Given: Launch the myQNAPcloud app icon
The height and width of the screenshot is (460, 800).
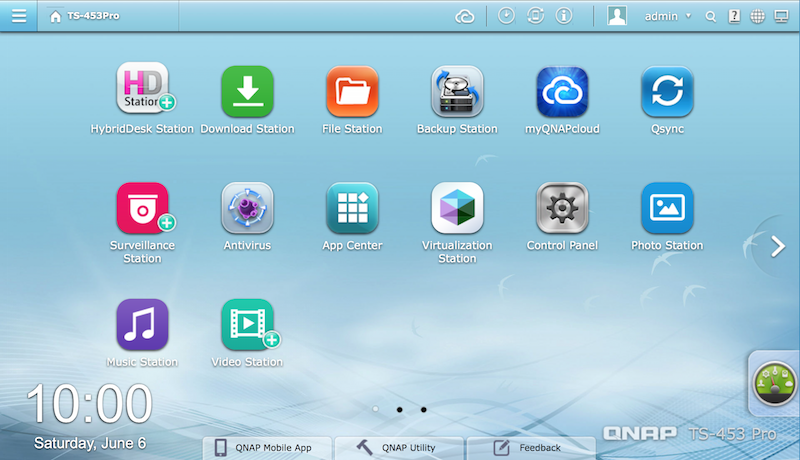Looking at the screenshot, I should (562, 92).
